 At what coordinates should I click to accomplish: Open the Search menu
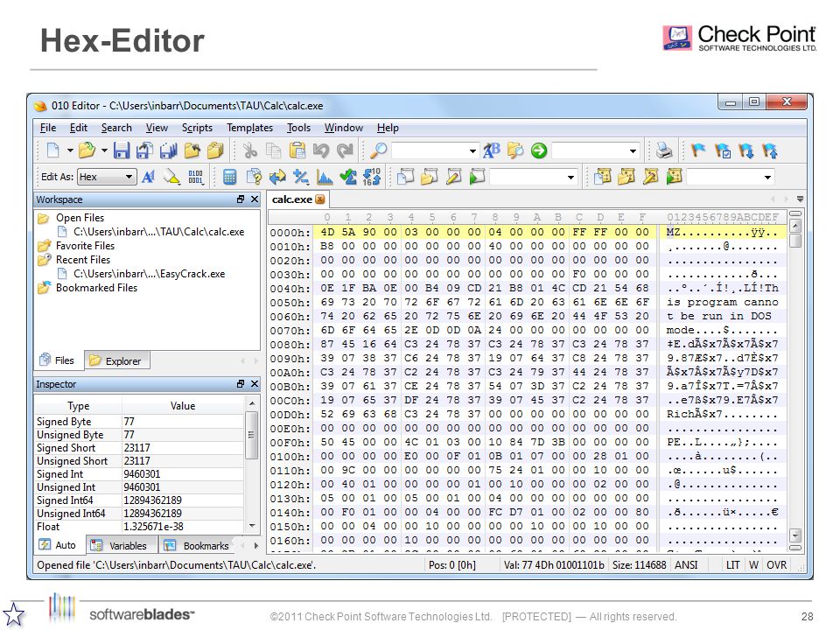point(116,128)
